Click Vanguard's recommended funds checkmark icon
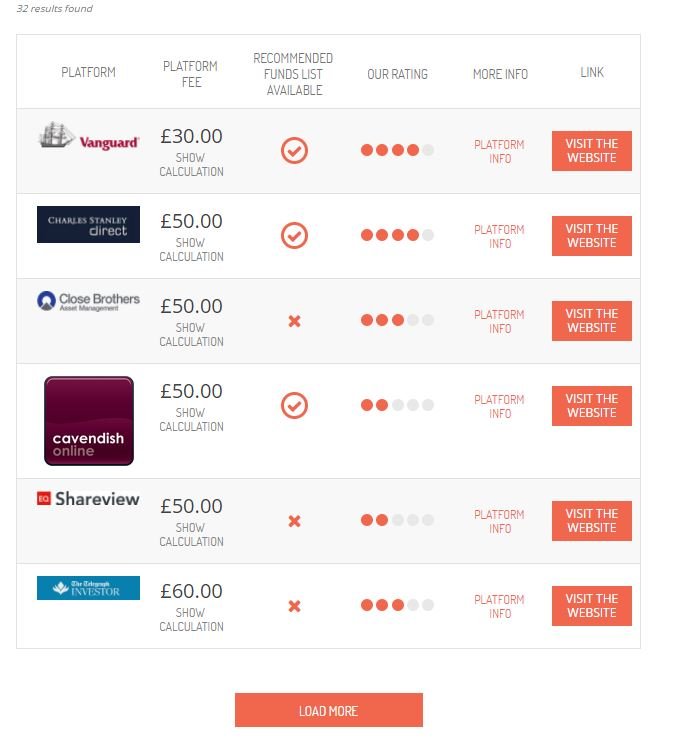The width and height of the screenshot is (691, 742). pos(294,150)
